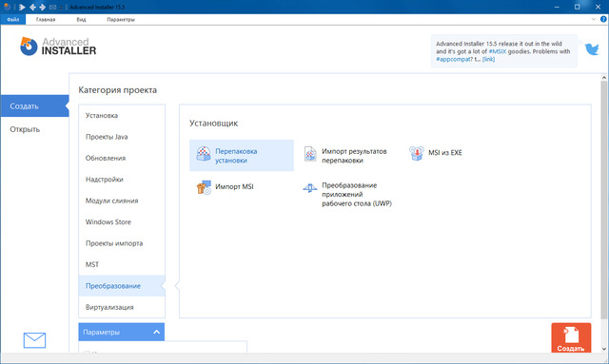Click the back arrow in title bar
Viewport: 609px width, 364px height.
point(32,7)
